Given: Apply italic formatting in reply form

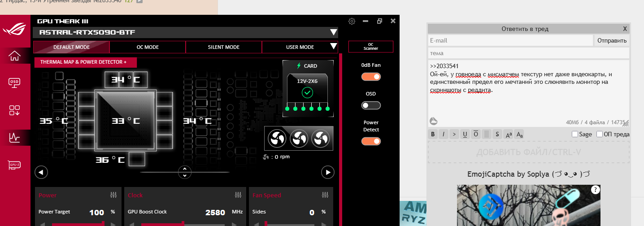Looking at the screenshot, I should [444, 134].
